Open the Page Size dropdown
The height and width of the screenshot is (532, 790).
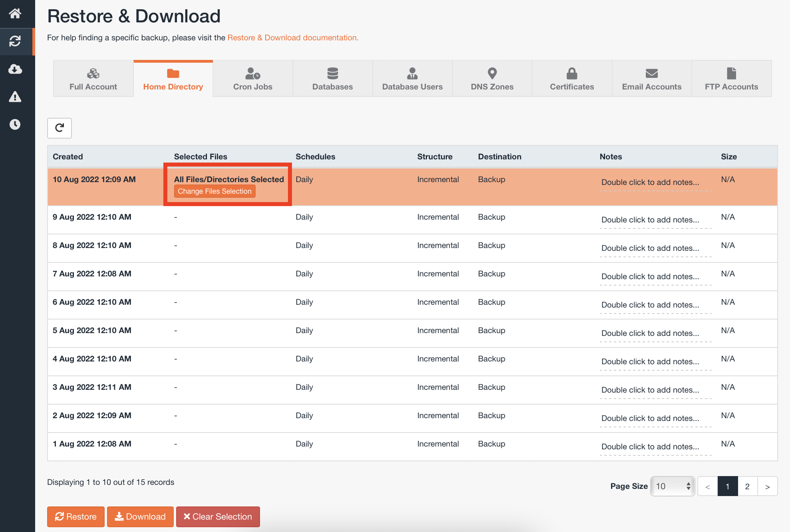(673, 486)
